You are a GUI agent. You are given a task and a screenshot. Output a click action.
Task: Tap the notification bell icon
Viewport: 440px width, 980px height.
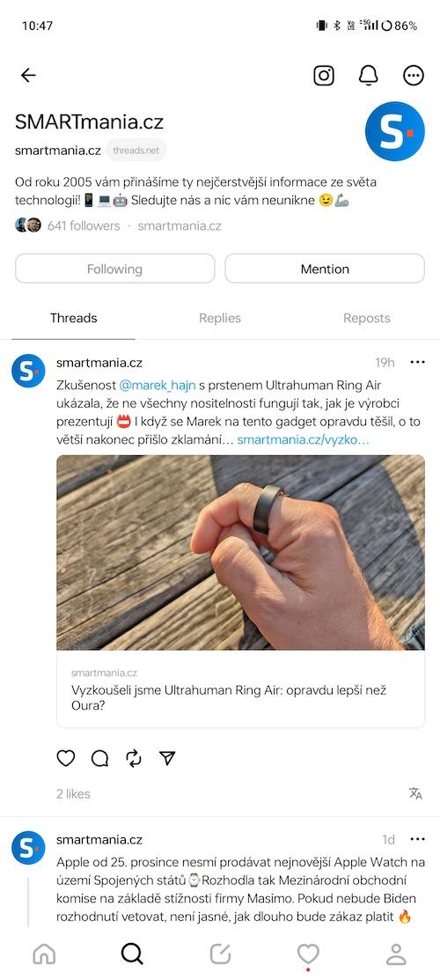368,76
